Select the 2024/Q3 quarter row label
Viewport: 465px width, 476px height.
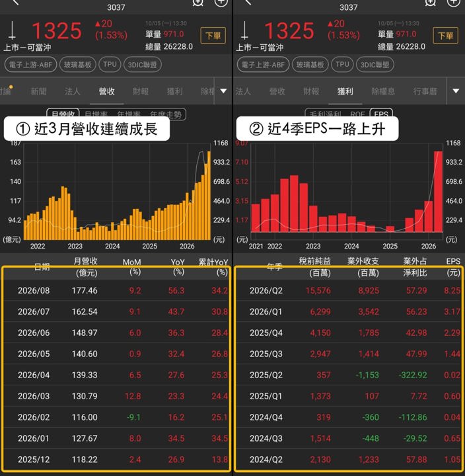(x=266, y=438)
